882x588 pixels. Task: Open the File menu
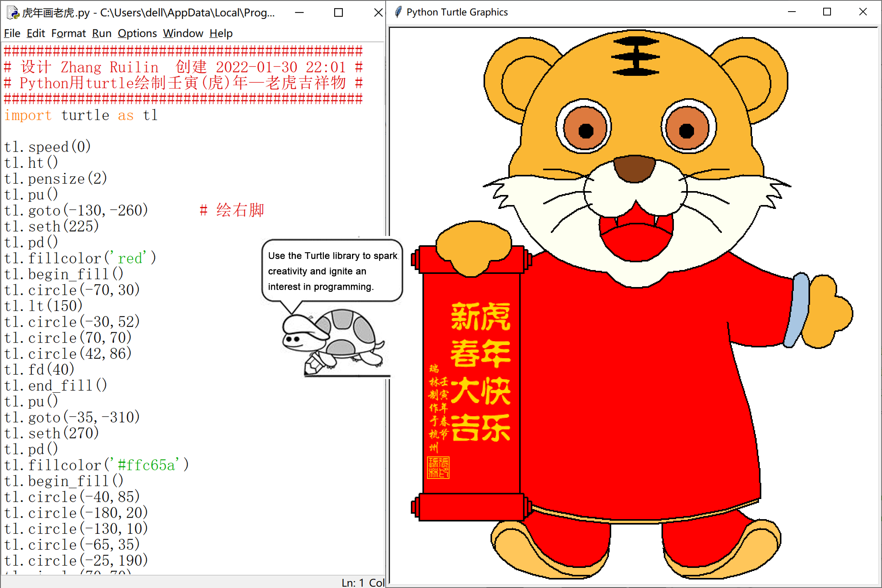tap(12, 34)
